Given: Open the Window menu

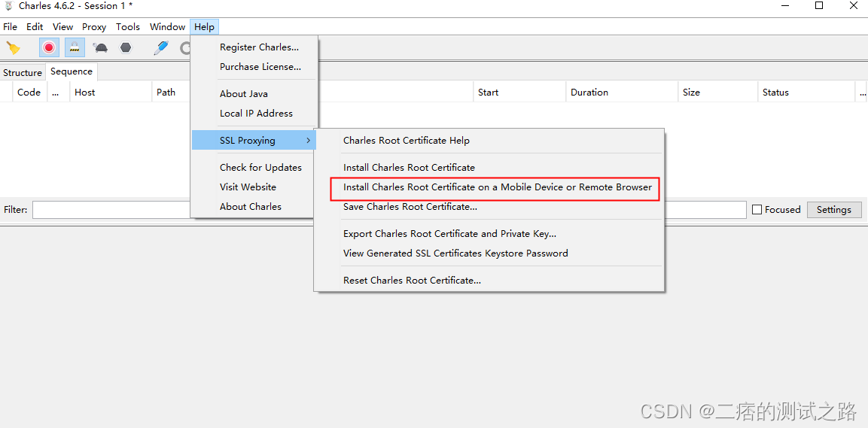Looking at the screenshot, I should click(167, 26).
